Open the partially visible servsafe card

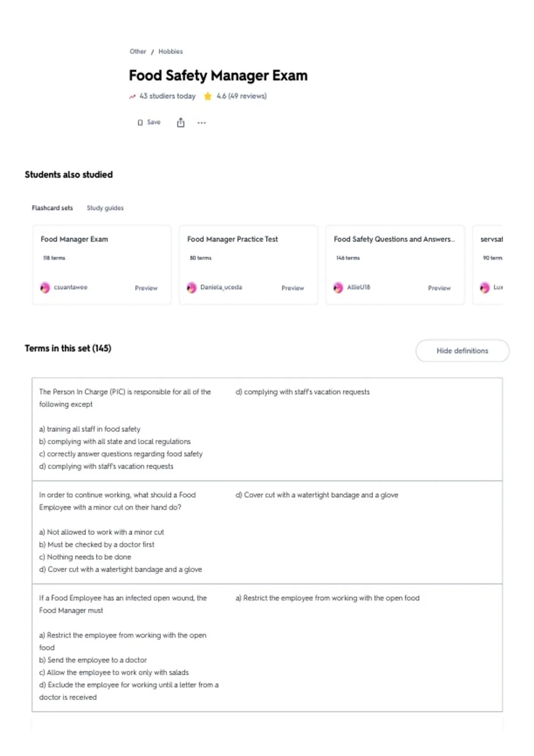[488, 265]
